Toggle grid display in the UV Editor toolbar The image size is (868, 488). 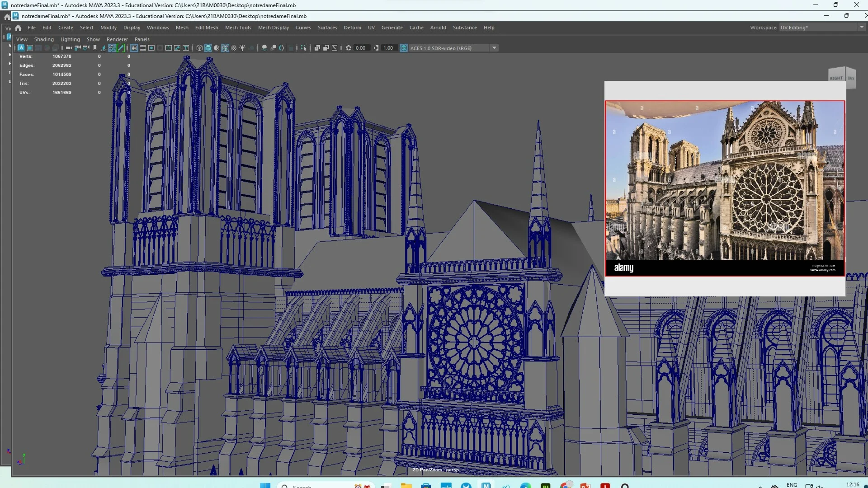133,47
